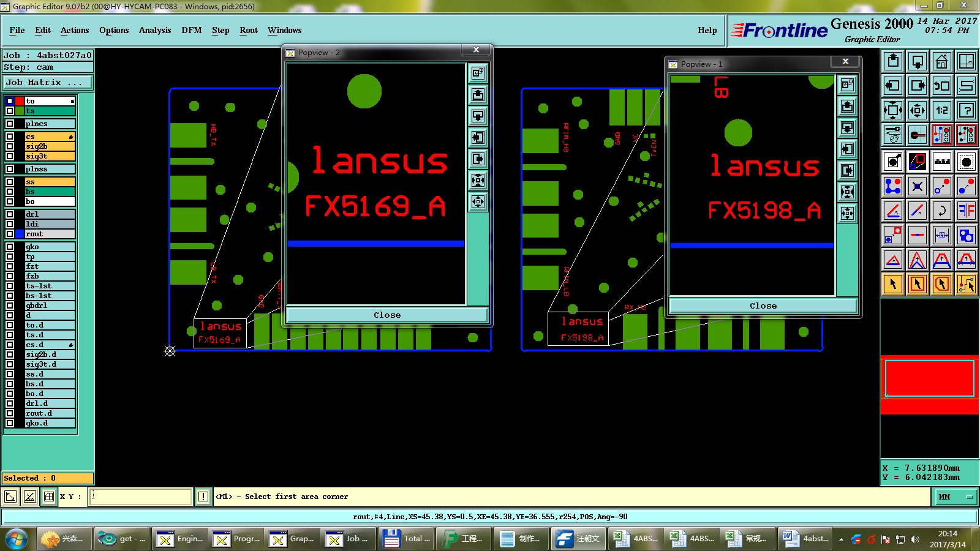Toggle checkbox for layer ts-1st
Viewport: 980px width, 551px height.
tap(10, 286)
